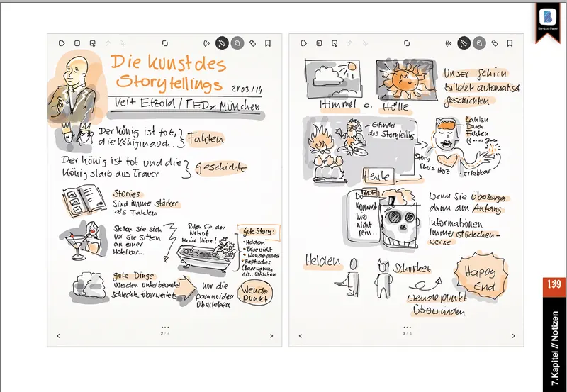Click the 'Die Kunst des Storytellings' title

[169, 74]
